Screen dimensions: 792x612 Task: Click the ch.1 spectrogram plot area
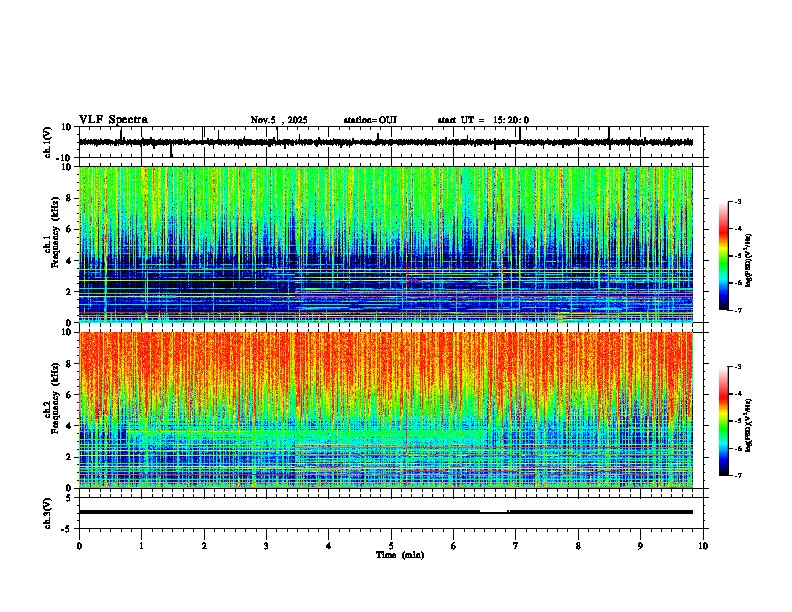tap(386, 244)
